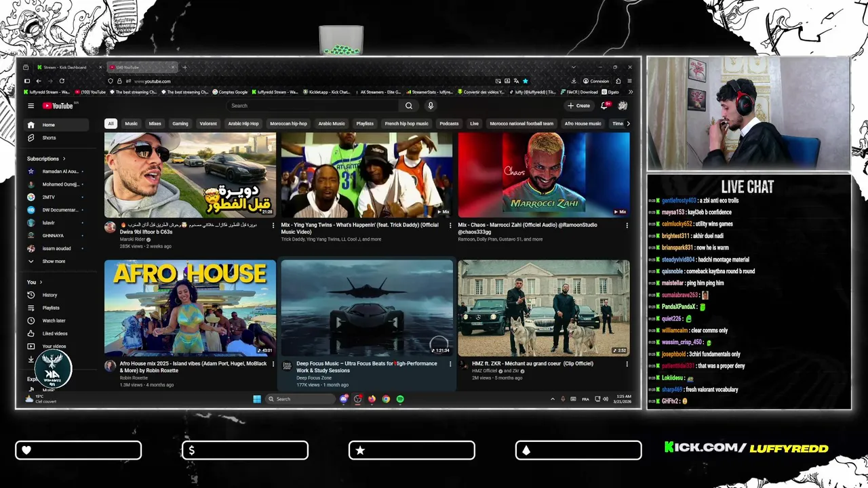Click the browser address bar URL

pos(153,81)
